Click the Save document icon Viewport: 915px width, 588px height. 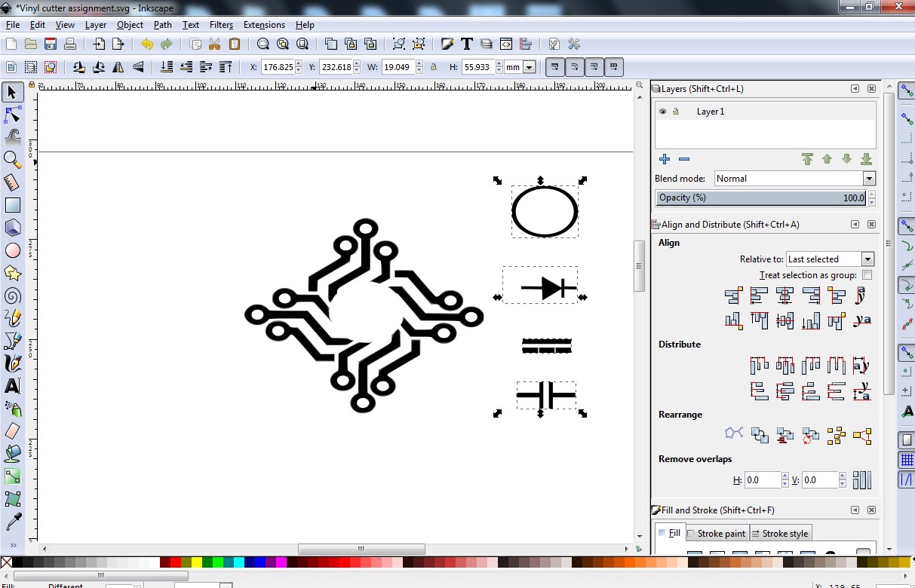coord(51,44)
